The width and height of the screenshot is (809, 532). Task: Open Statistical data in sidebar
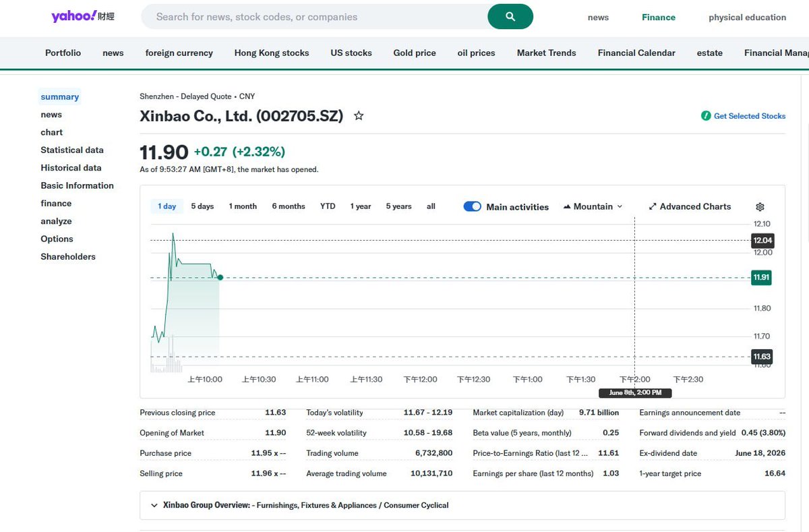point(72,150)
